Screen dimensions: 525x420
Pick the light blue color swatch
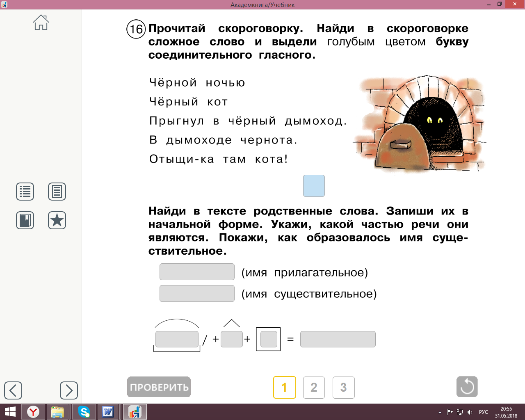pyautogui.click(x=314, y=186)
